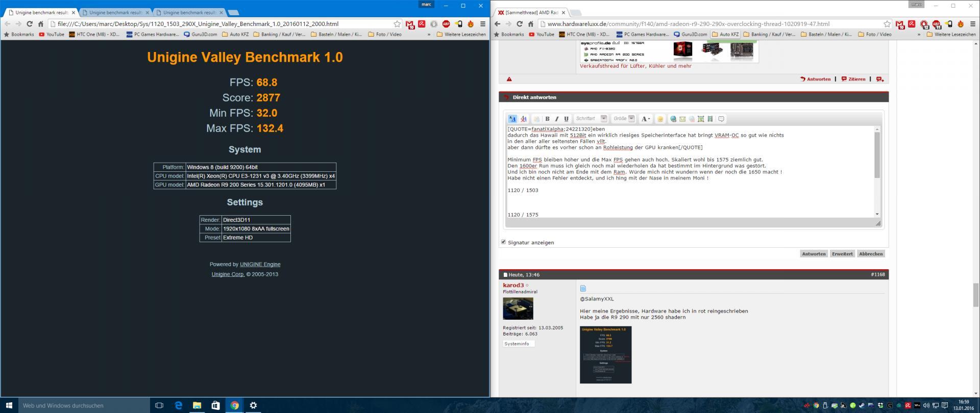
Task: Open 'Foto / Video' bookmark folder in right window
Action: (x=875, y=35)
